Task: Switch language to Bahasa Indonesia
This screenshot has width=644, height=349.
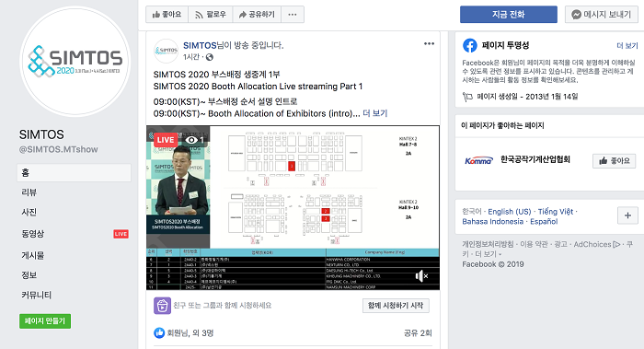Action: click(492, 222)
